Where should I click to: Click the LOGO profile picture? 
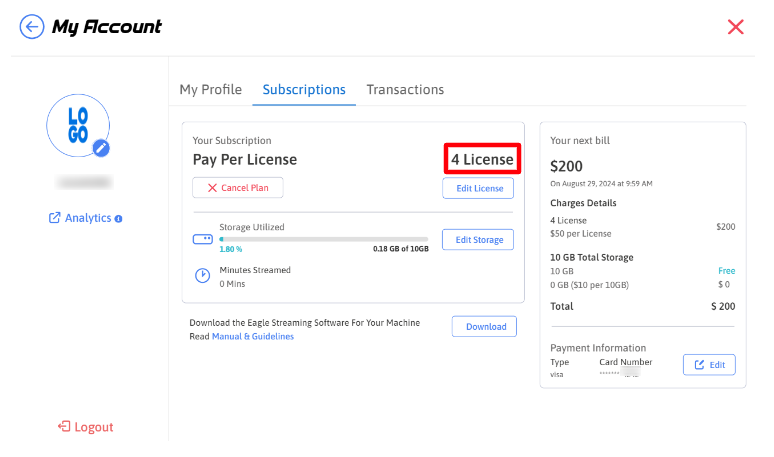tap(76, 126)
